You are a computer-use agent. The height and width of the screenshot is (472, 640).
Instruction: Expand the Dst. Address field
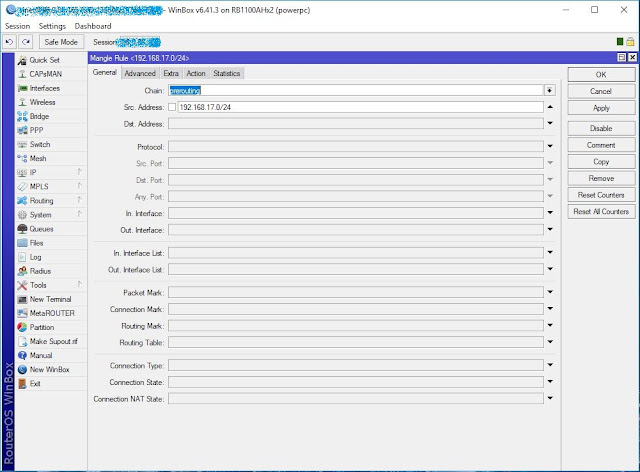point(550,123)
